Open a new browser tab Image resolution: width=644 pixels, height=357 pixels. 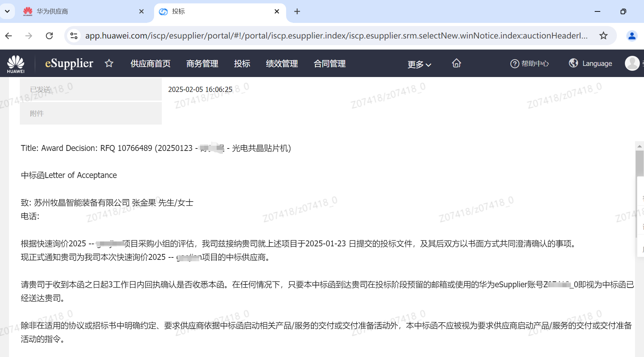[x=297, y=11]
